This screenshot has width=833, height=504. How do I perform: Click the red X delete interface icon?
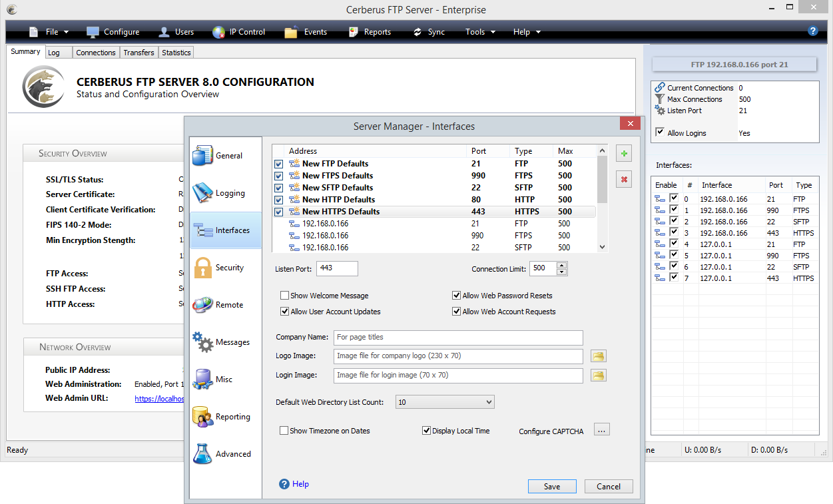624,179
